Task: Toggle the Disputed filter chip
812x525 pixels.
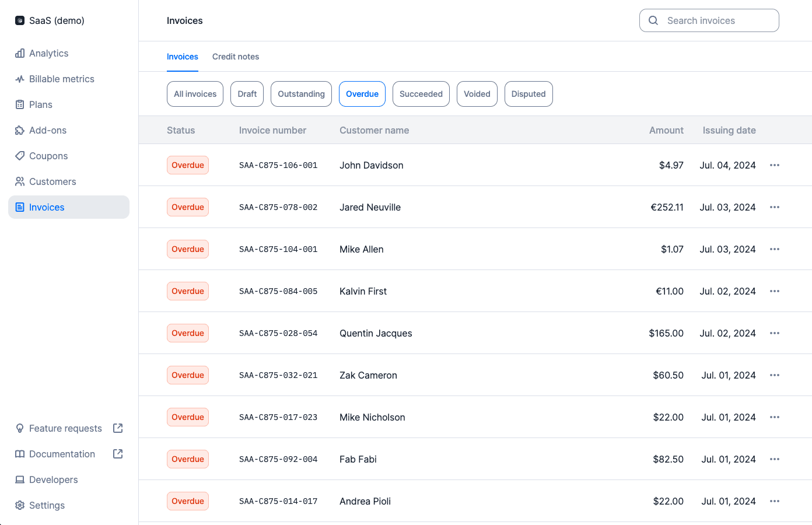Action: 528,94
